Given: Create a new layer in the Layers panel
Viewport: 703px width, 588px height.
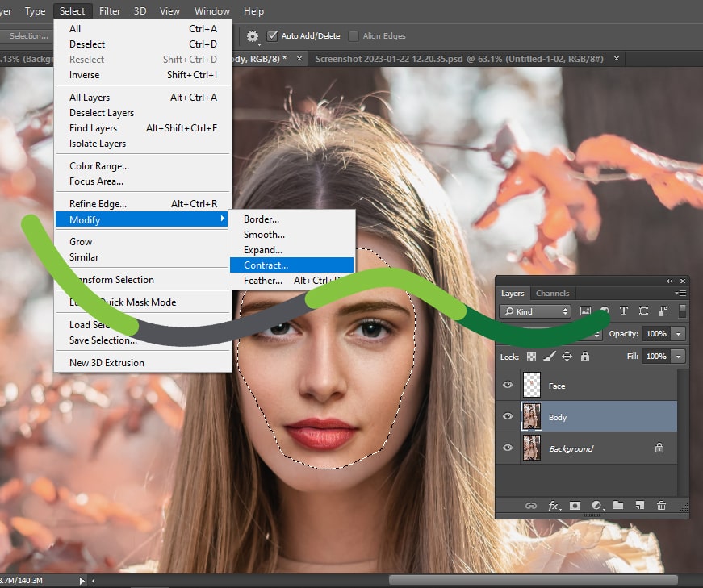Looking at the screenshot, I should [x=639, y=506].
